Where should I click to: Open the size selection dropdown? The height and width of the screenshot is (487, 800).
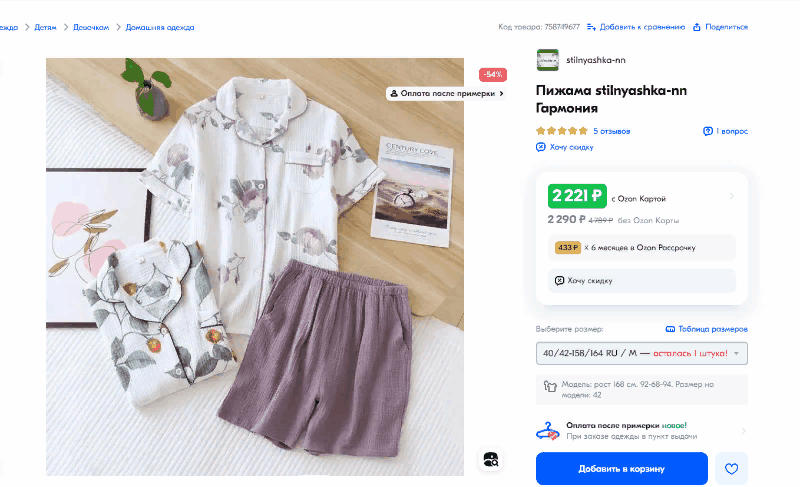click(x=641, y=353)
